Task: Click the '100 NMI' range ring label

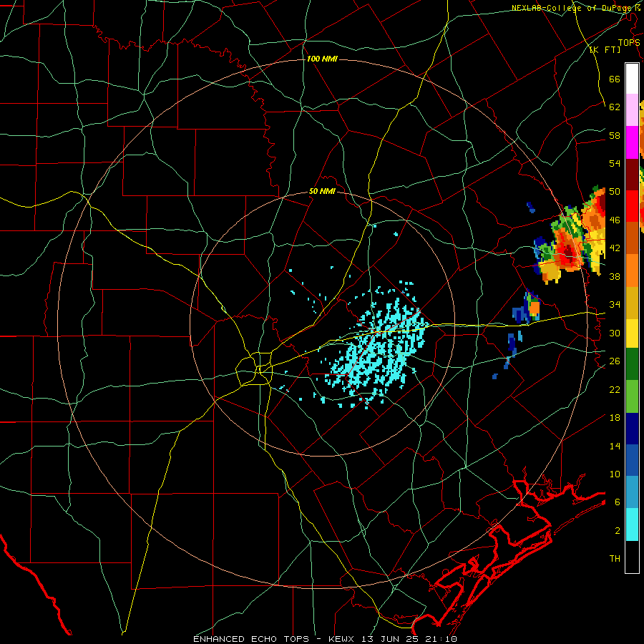Action: (x=322, y=59)
